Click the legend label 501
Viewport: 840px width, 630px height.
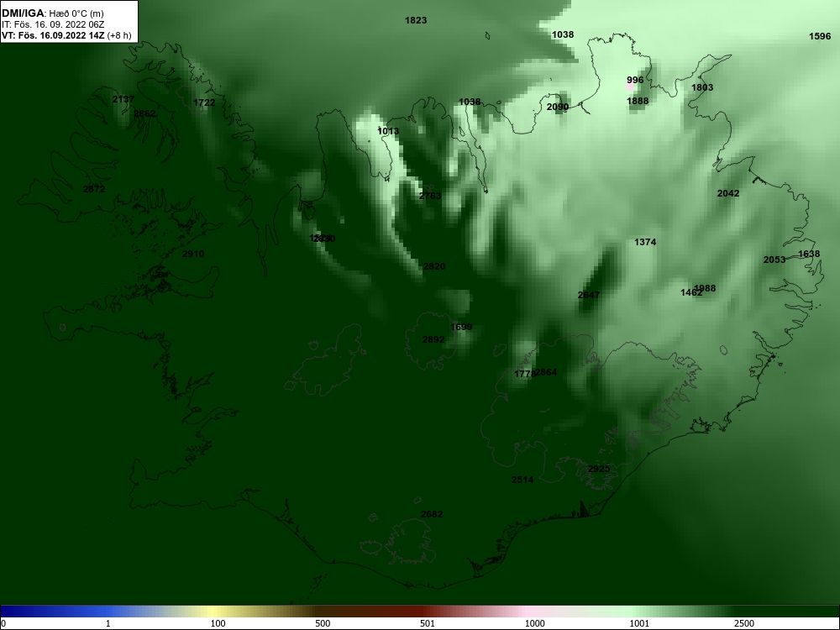pyautogui.click(x=427, y=623)
